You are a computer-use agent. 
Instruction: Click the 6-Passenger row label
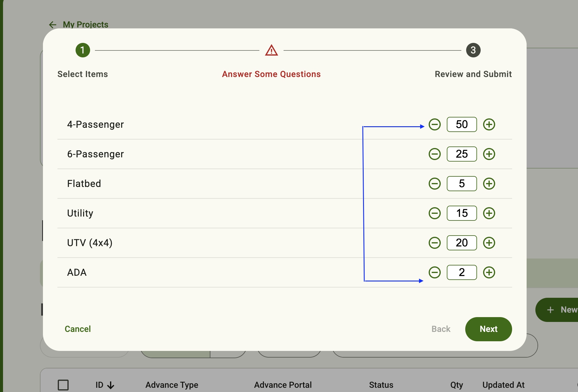[x=96, y=154]
